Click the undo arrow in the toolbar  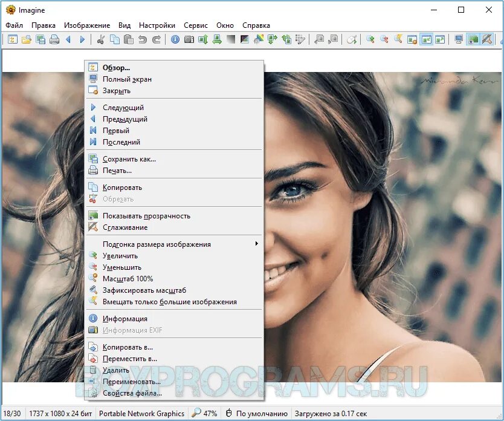[x=143, y=39]
